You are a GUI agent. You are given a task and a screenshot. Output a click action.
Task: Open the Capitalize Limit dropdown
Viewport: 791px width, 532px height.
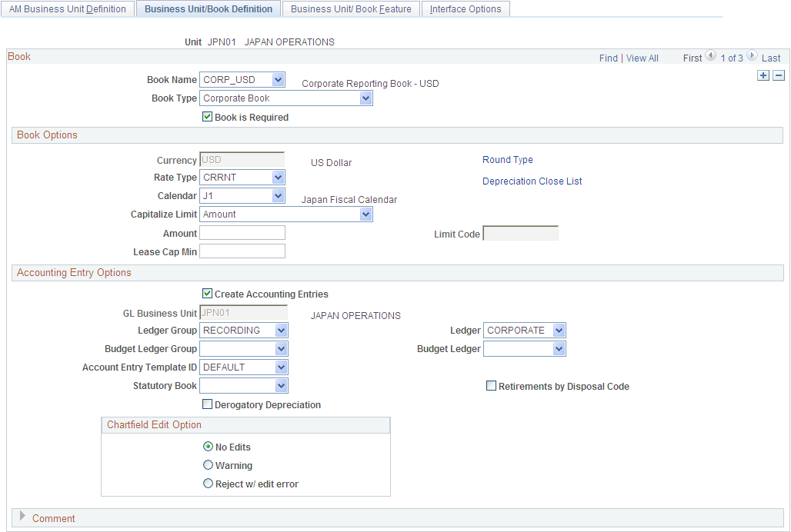click(286, 214)
